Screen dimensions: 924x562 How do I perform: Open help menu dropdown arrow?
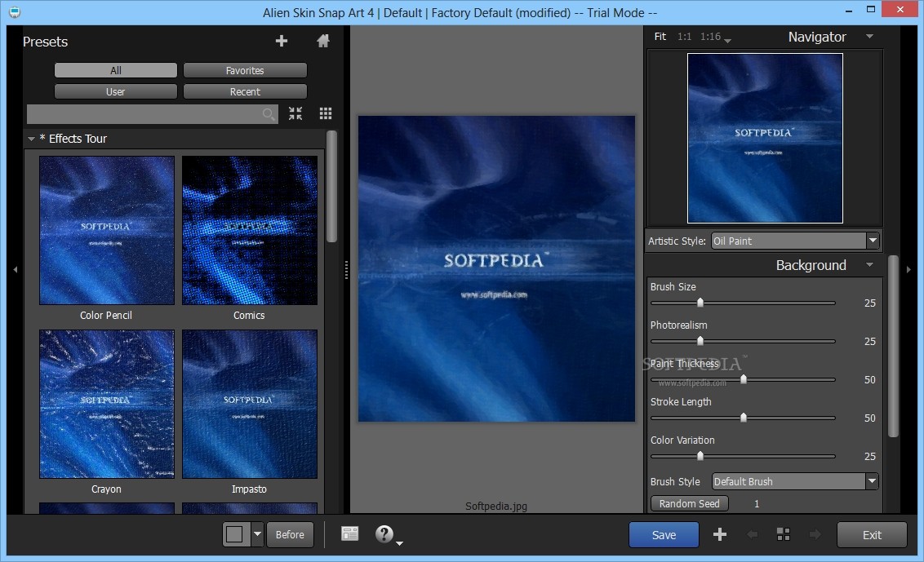(x=399, y=543)
